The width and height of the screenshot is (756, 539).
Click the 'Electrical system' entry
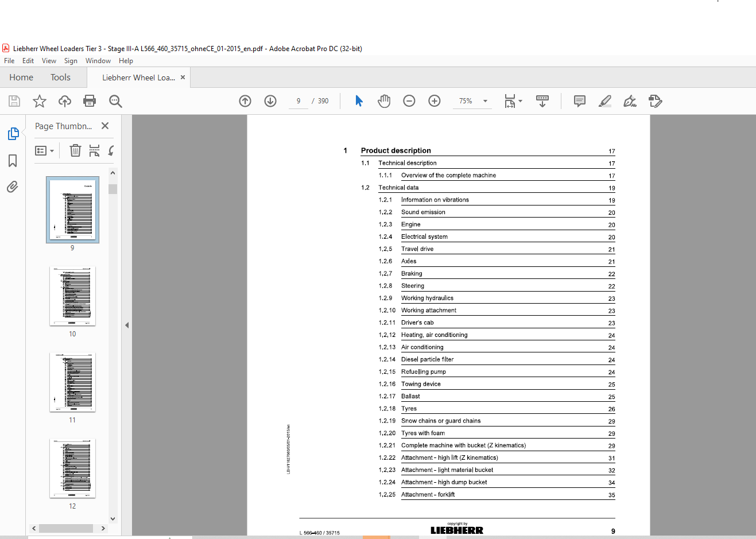tap(424, 236)
